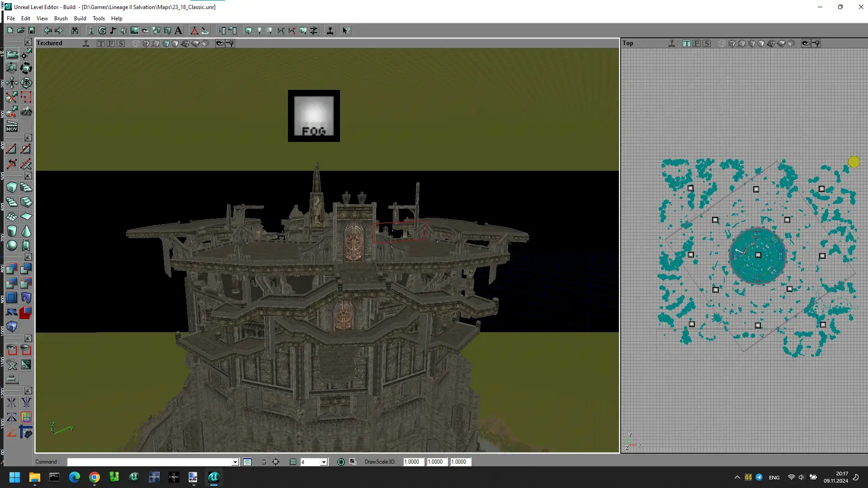Collapse the Mirror/misc tools group in sidebar

click(28, 391)
